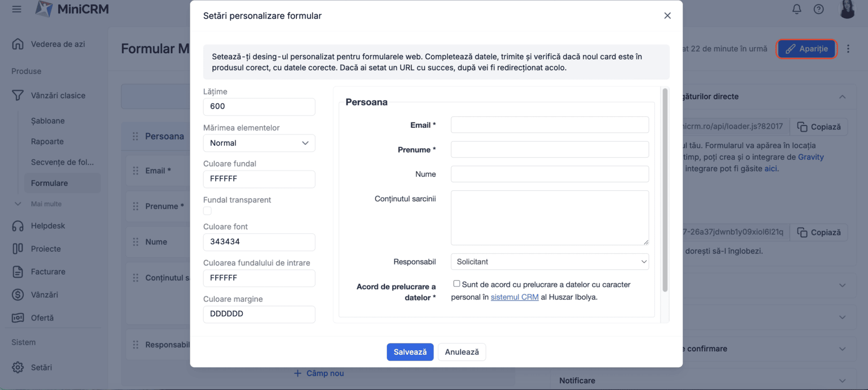Click the three-dot more options icon
Image resolution: width=868 pixels, height=390 pixels.
click(848, 49)
